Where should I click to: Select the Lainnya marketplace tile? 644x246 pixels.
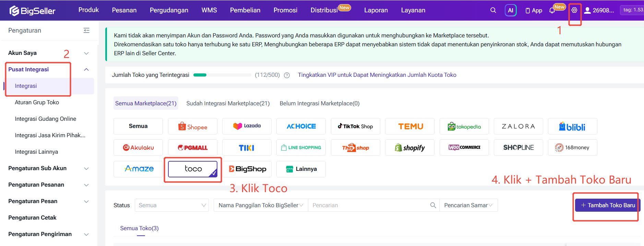coord(301,169)
